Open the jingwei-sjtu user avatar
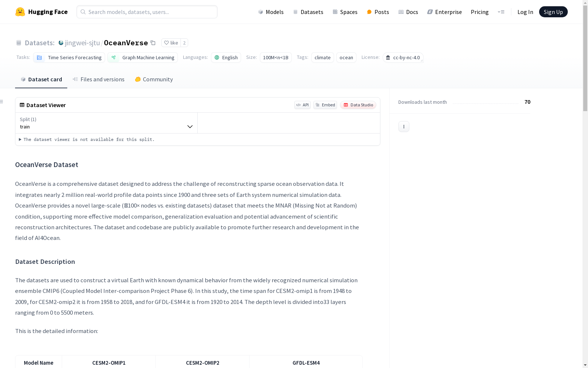 click(61, 43)
